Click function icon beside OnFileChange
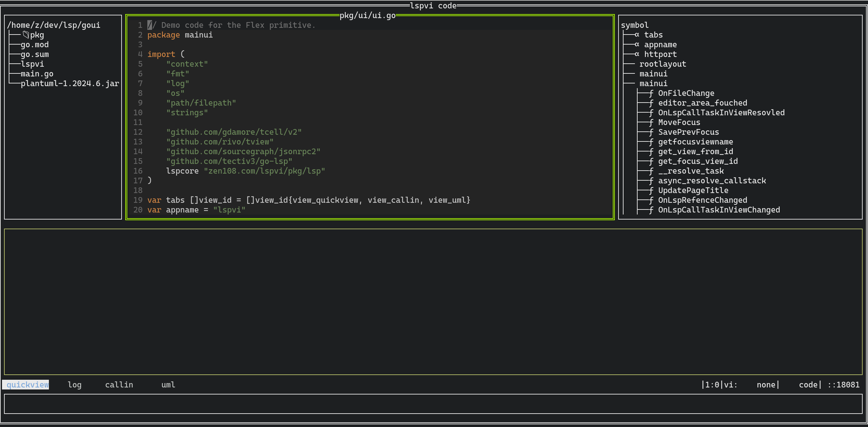This screenshot has width=868, height=427. point(651,94)
